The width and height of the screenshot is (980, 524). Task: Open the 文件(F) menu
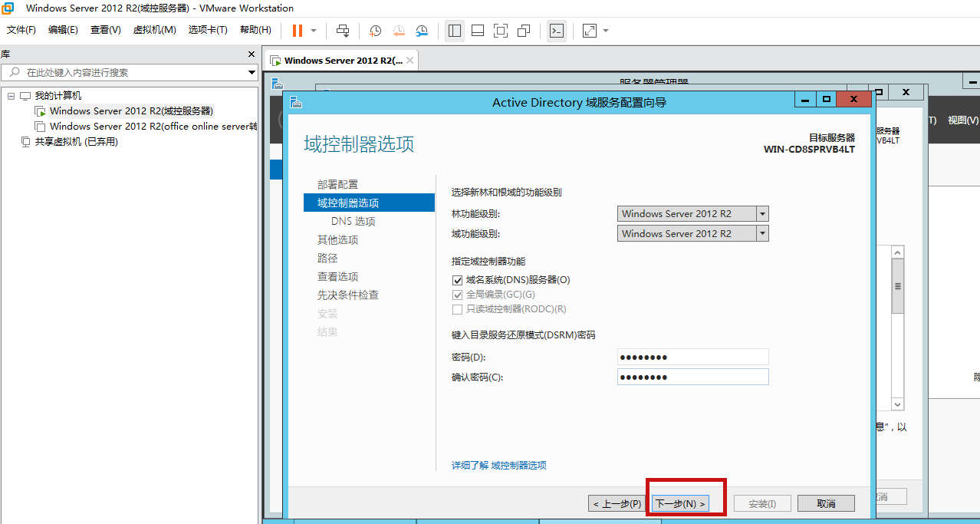(21, 30)
